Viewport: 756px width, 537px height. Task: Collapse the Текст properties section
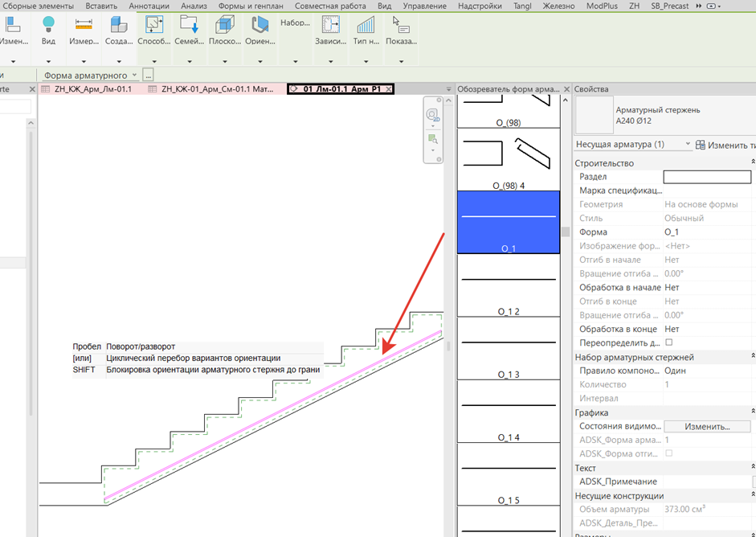coord(753,468)
